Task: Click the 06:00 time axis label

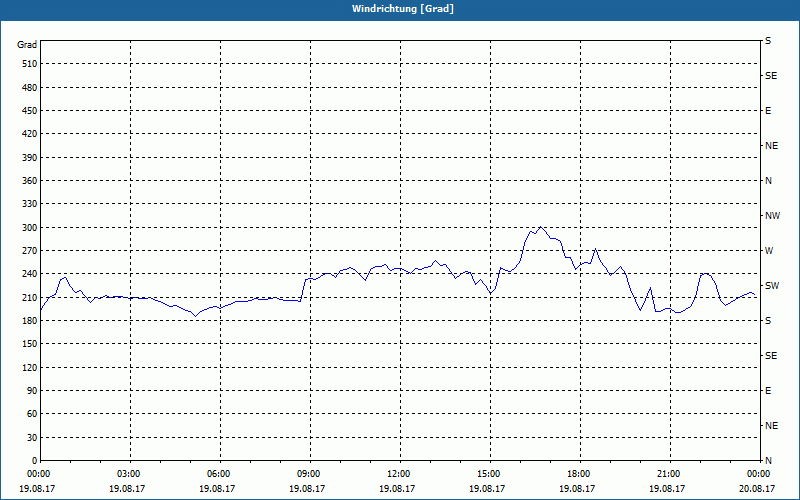Action: click(220, 474)
